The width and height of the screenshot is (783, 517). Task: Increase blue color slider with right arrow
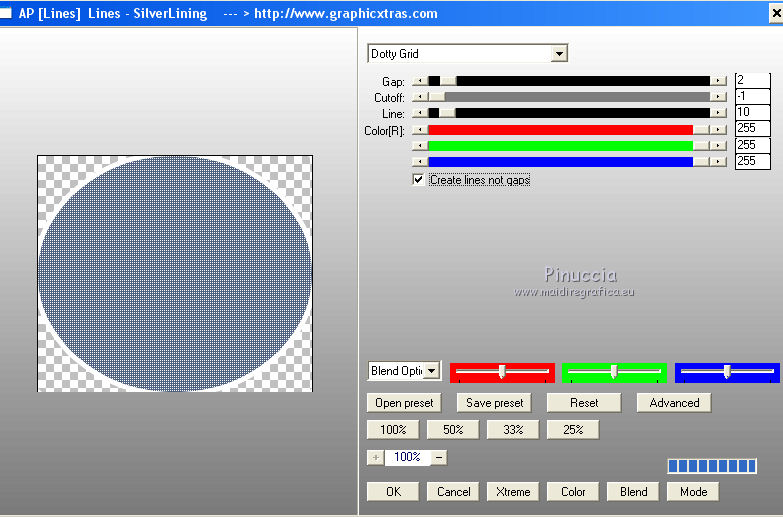click(718, 162)
